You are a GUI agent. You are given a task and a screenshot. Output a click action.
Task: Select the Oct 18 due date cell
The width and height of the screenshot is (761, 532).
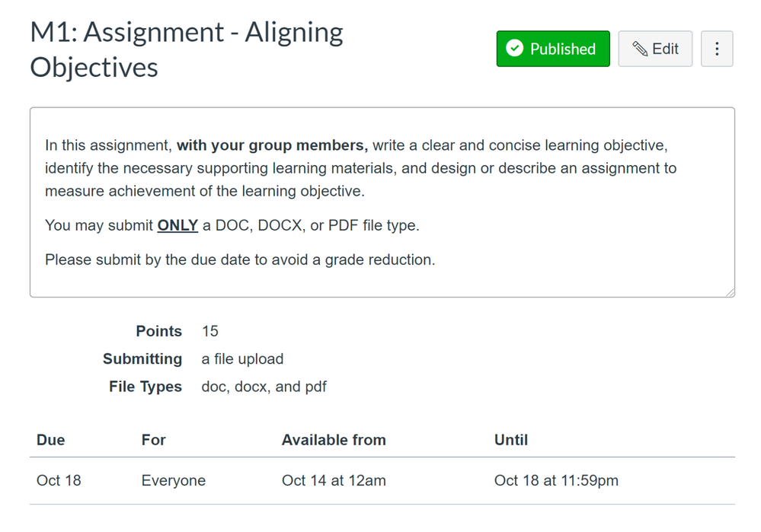pyautogui.click(x=59, y=480)
